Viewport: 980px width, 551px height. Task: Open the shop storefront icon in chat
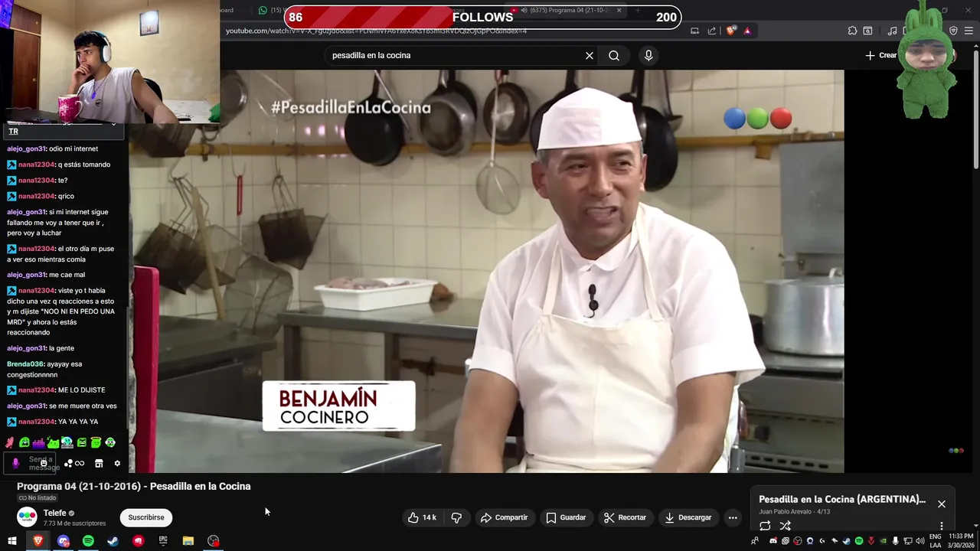pyautogui.click(x=99, y=463)
